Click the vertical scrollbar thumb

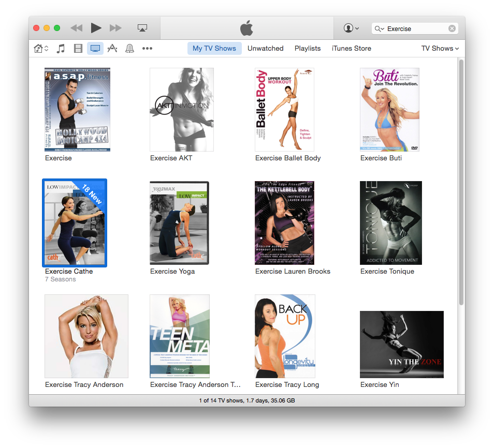461,182
